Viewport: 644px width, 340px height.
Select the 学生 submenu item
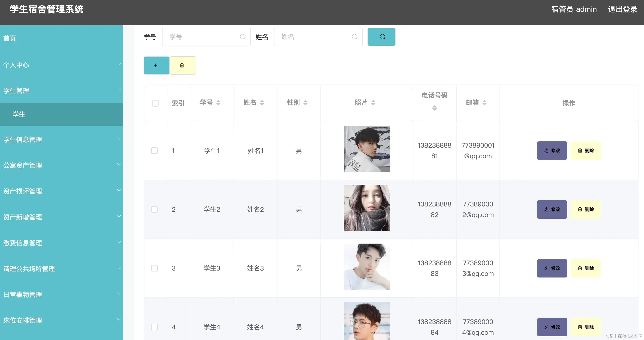(x=19, y=114)
